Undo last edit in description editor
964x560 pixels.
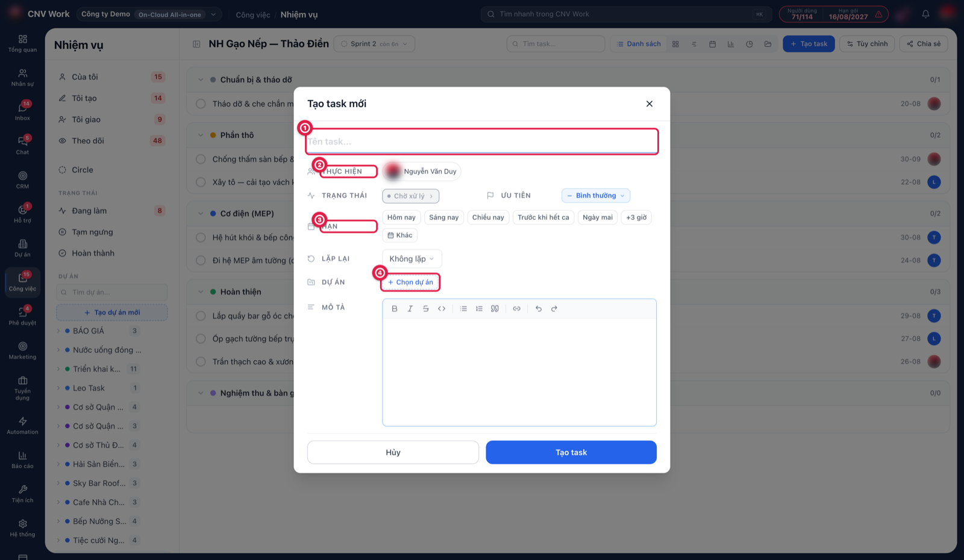pos(539,308)
